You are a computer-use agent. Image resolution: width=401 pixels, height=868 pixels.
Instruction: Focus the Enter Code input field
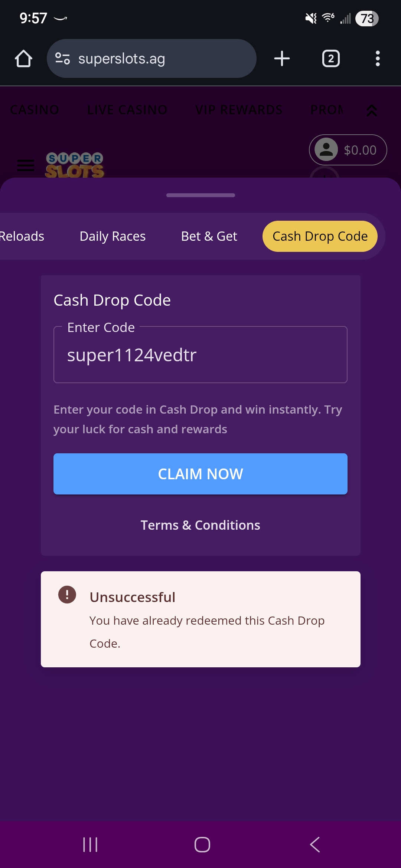200,355
